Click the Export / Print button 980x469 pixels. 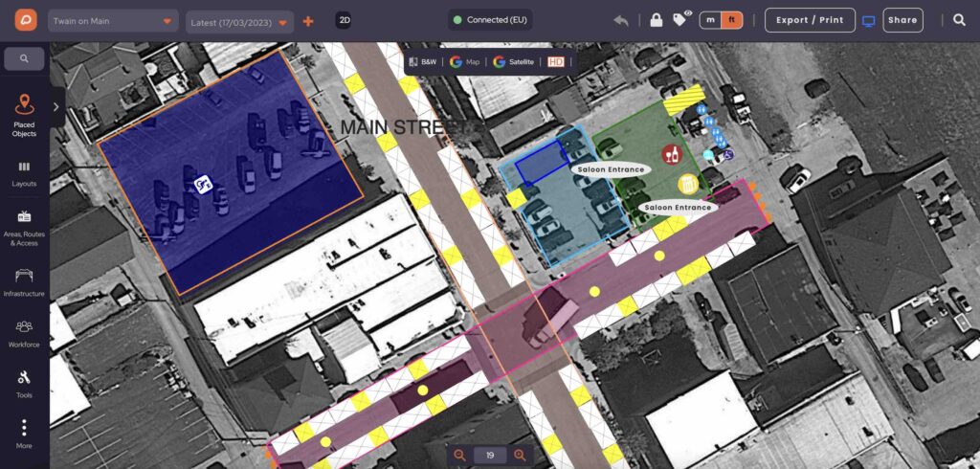[x=810, y=20]
